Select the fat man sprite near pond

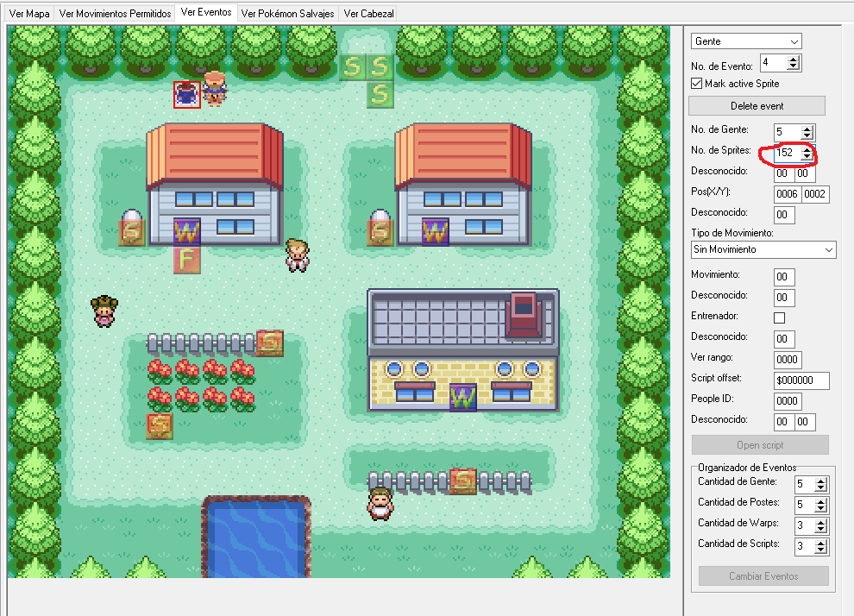(x=380, y=503)
